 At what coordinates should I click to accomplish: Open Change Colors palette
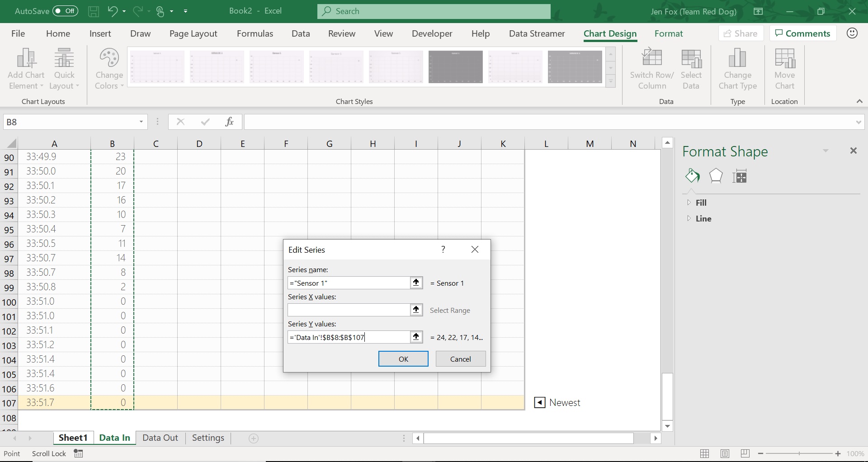[x=109, y=69]
